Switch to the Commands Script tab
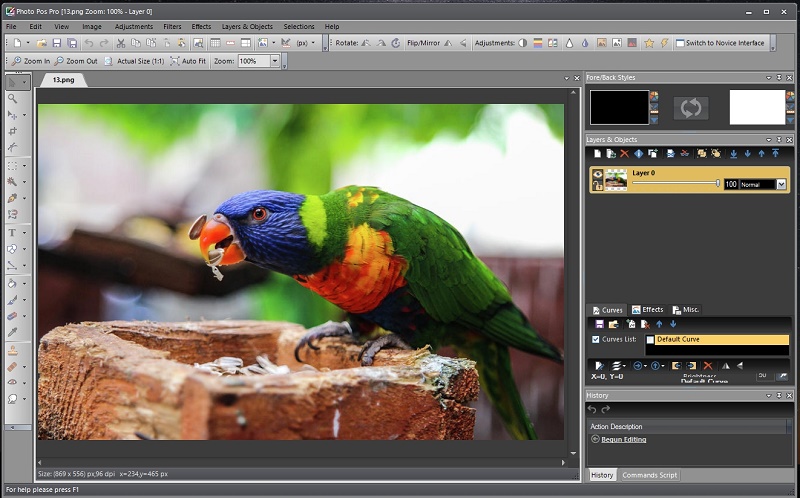Viewport: 800px width, 498px height. pyautogui.click(x=649, y=475)
